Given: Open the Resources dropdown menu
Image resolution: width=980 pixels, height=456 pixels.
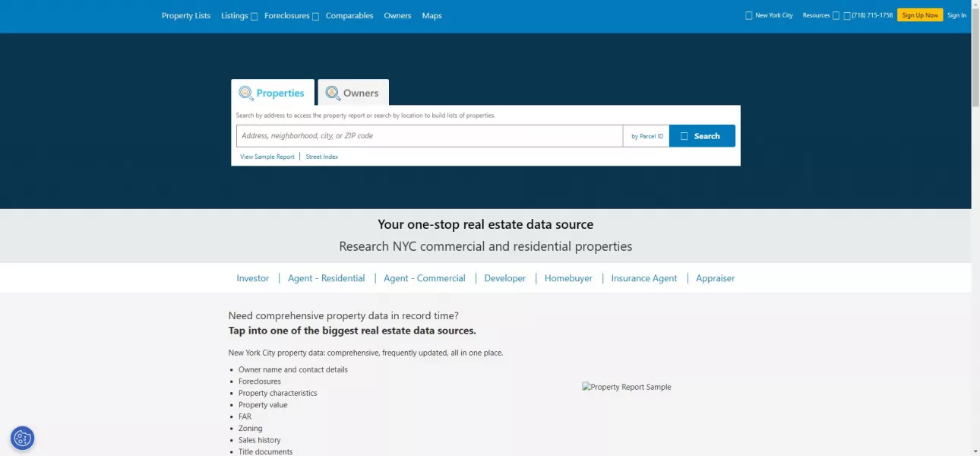Looking at the screenshot, I should pos(821,15).
